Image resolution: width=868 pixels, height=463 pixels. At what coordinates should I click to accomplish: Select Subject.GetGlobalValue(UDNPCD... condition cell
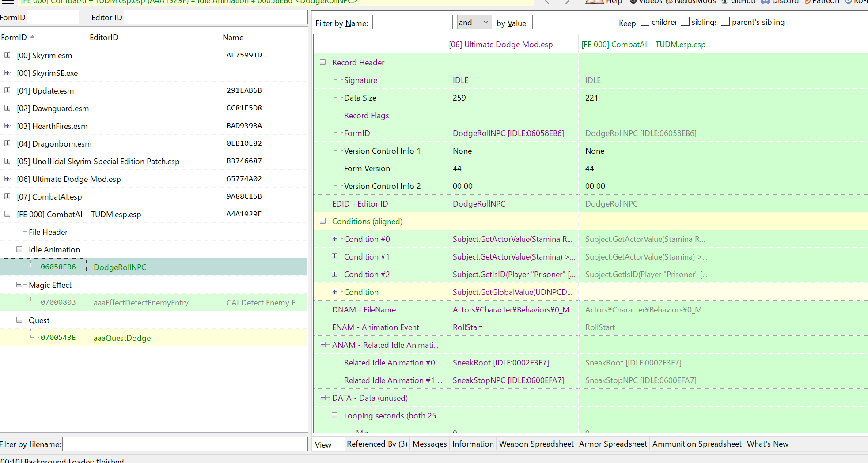pos(512,292)
